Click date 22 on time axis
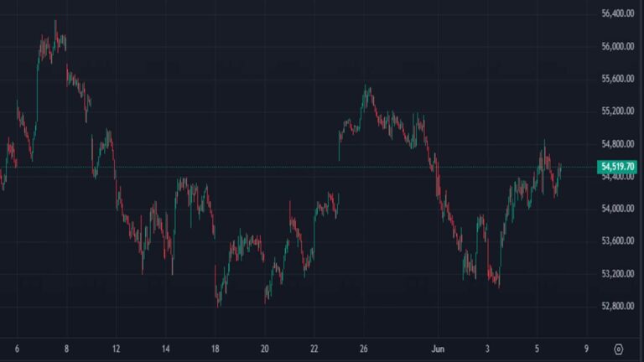Viewport: 644px width, 362px height. (x=314, y=349)
